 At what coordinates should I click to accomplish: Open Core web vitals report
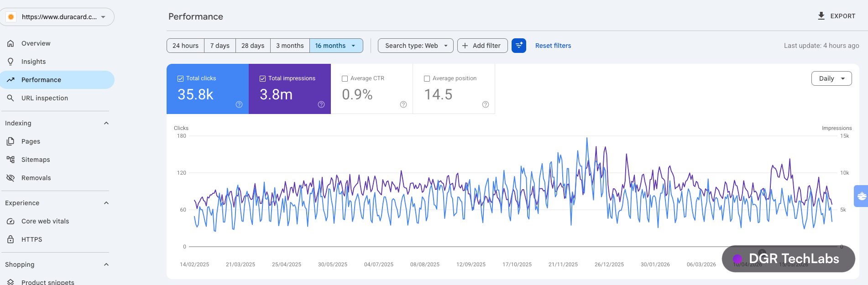(x=57, y=221)
